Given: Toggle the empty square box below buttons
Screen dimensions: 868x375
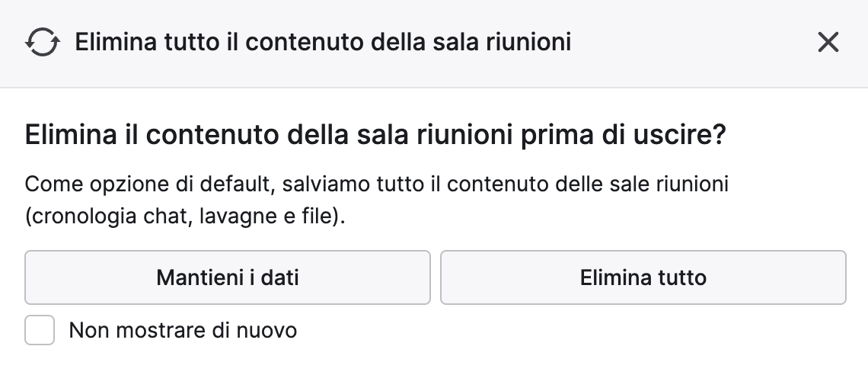Looking at the screenshot, I should (40, 330).
